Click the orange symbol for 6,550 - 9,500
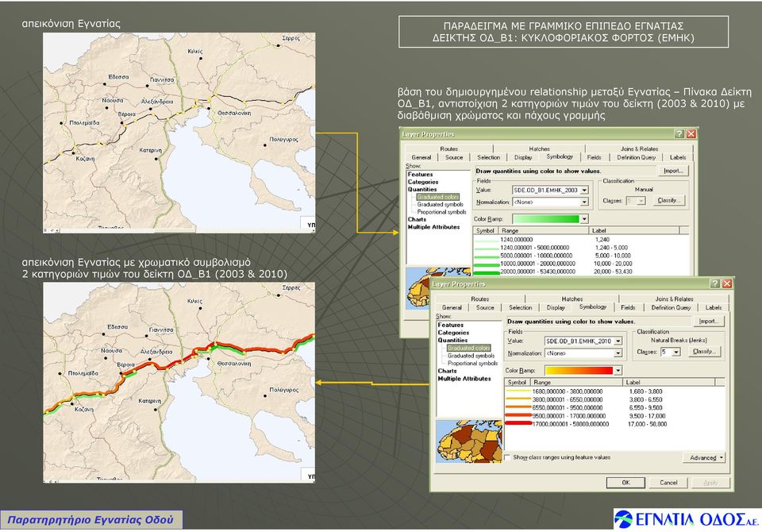This screenshot has width=762, height=532. pos(518,407)
